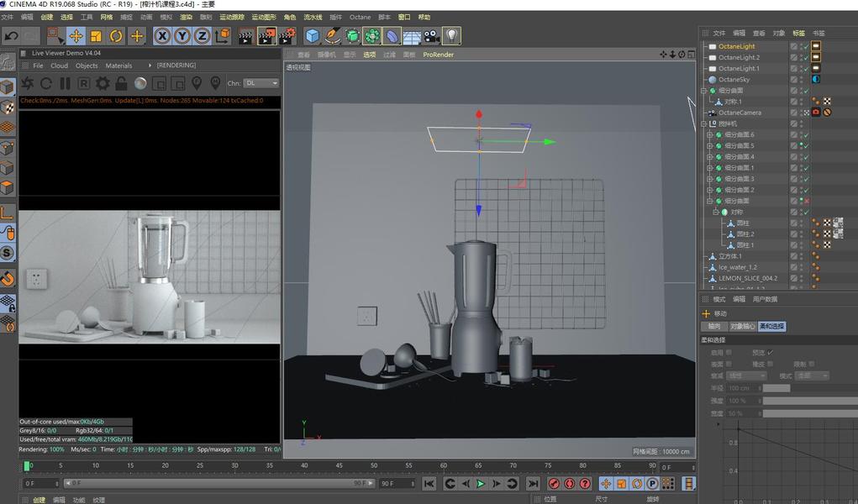Click the render region R icon

click(84, 83)
